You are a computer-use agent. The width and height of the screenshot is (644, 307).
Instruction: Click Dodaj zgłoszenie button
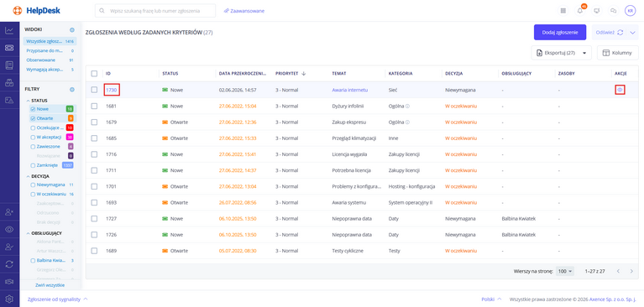point(560,32)
